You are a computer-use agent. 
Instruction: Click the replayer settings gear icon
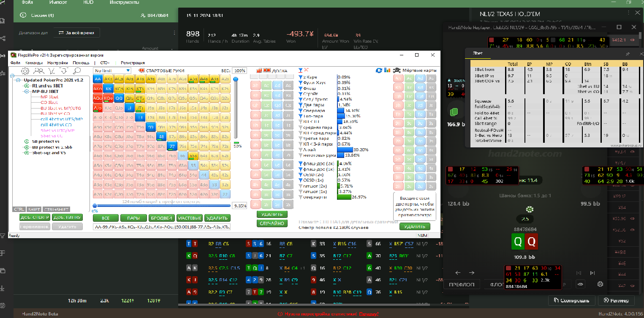(x=600, y=284)
